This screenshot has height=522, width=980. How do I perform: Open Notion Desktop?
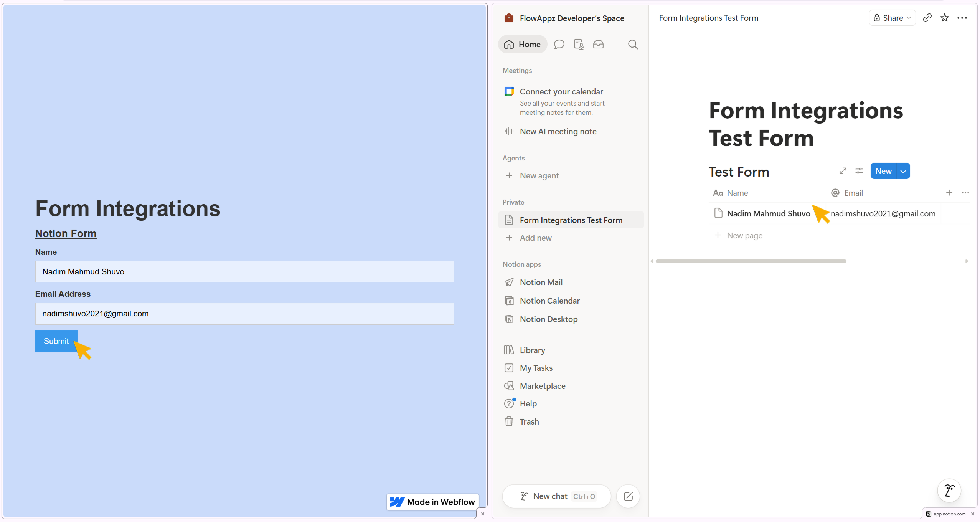(549, 319)
